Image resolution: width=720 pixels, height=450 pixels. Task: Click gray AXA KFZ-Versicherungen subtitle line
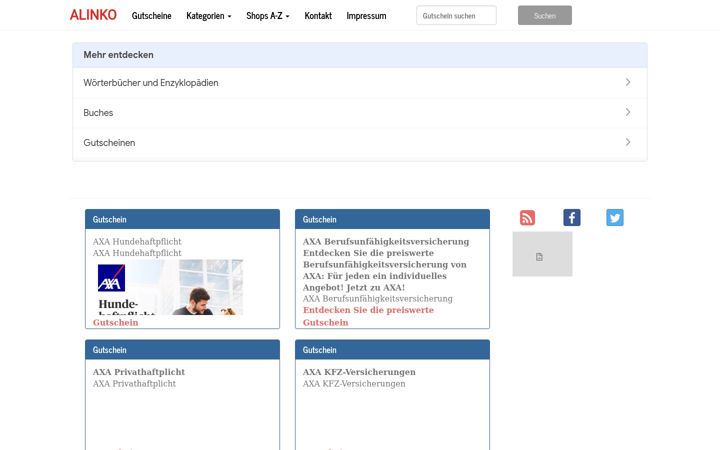click(x=354, y=383)
